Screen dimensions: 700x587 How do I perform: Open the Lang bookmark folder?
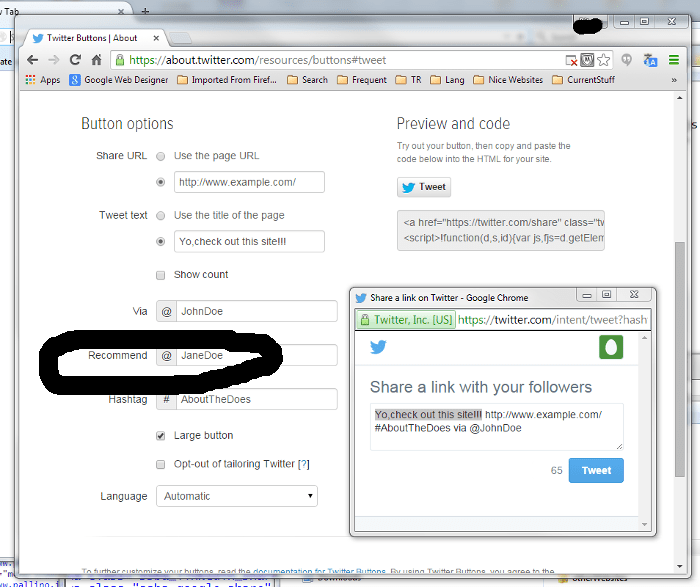447,80
